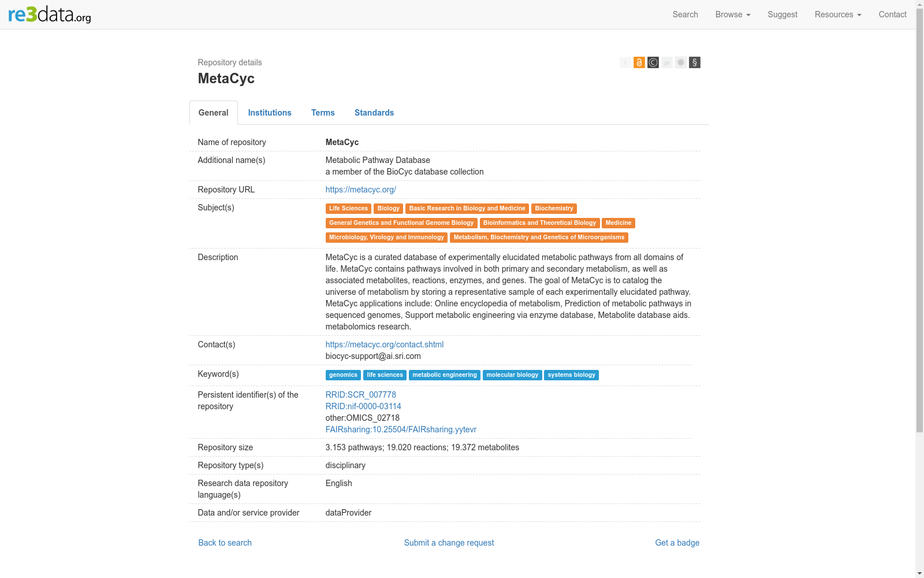
Task: Follow the RRID:SCR_007778 identifier link
Action: point(361,395)
